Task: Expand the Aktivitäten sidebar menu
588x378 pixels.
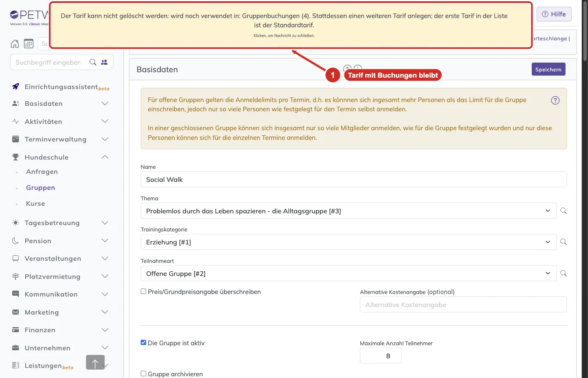Action: coord(60,121)
